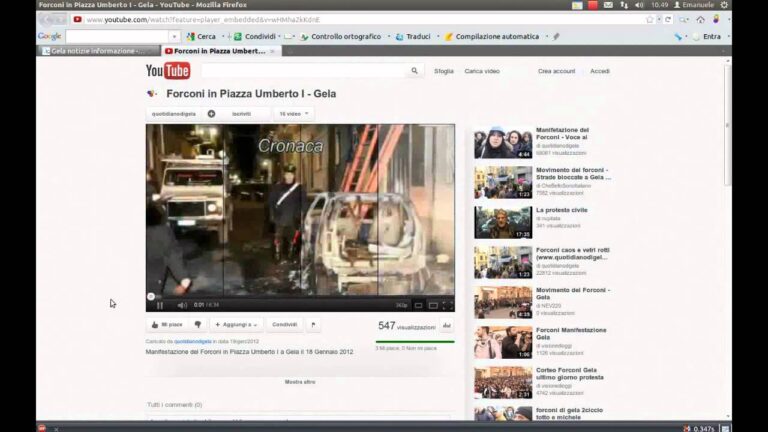Click the Condividi share button
Image resolution: width=768 pixels, height=432 pixels.
click(x=285, y=325)
